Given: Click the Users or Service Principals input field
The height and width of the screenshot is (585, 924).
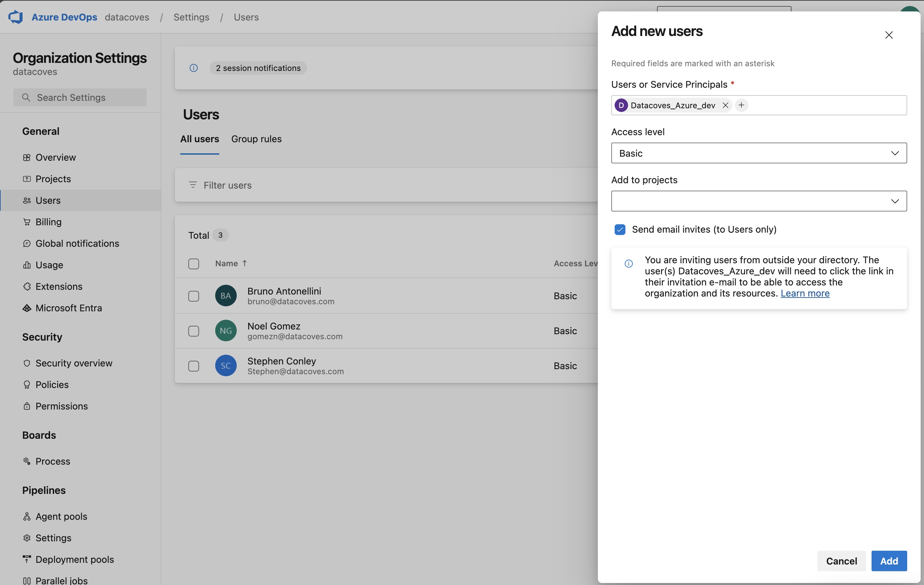Looking at the screenshot, I should pos(759,105).
